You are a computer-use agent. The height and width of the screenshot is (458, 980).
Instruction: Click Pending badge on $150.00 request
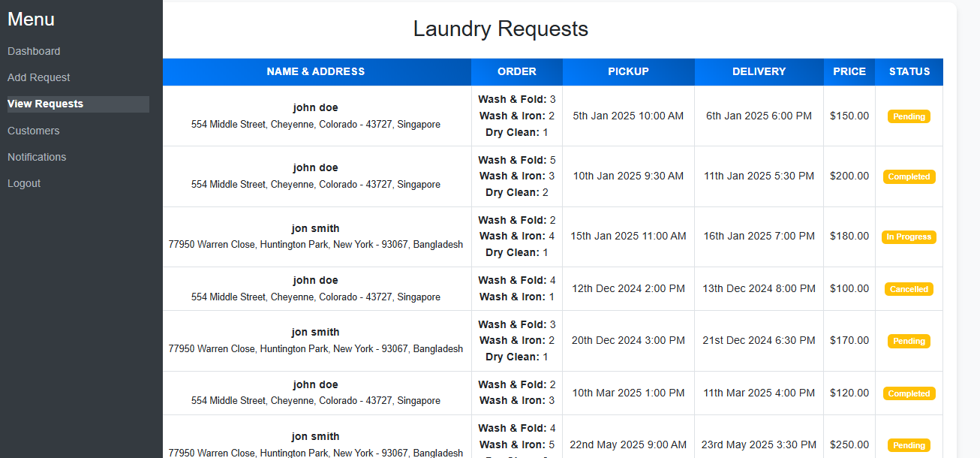pyautogui.click(x=909, y=116)
